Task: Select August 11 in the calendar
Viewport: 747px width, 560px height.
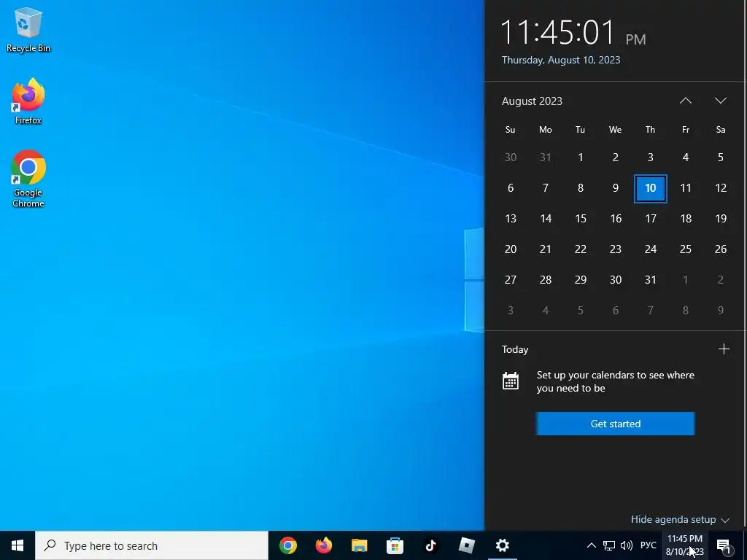Action: pos(686,188)
